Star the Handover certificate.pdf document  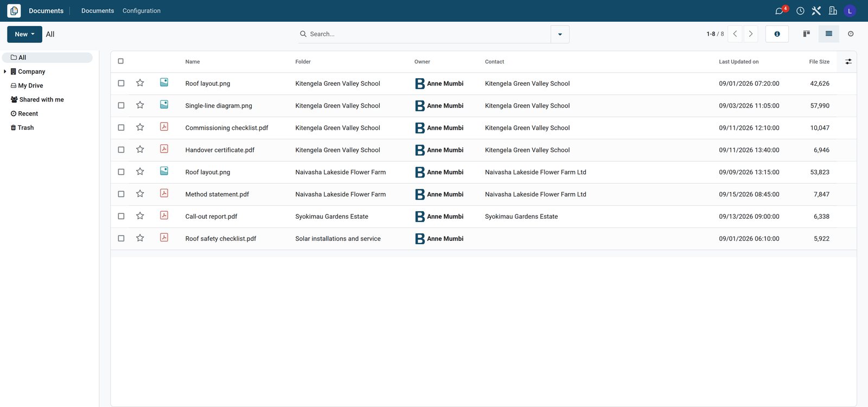[140, 150]
